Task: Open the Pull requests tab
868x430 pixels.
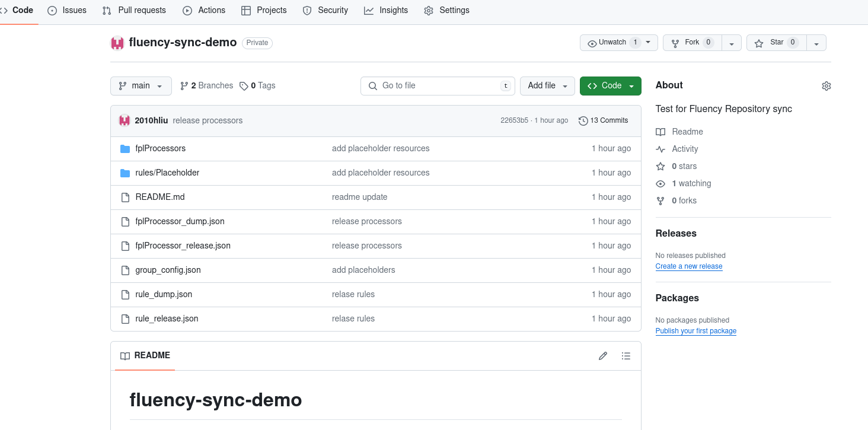Action: tap(134, 10)
